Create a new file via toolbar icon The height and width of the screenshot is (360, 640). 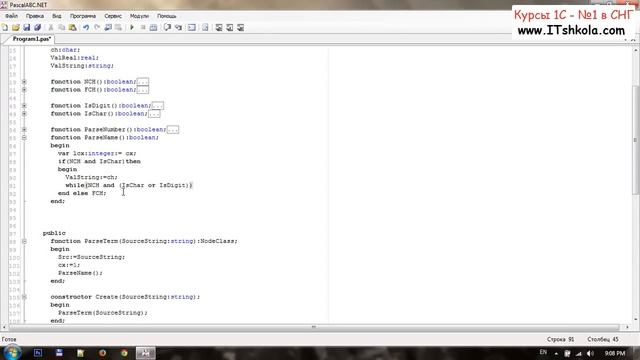click(x=5, y=28)
